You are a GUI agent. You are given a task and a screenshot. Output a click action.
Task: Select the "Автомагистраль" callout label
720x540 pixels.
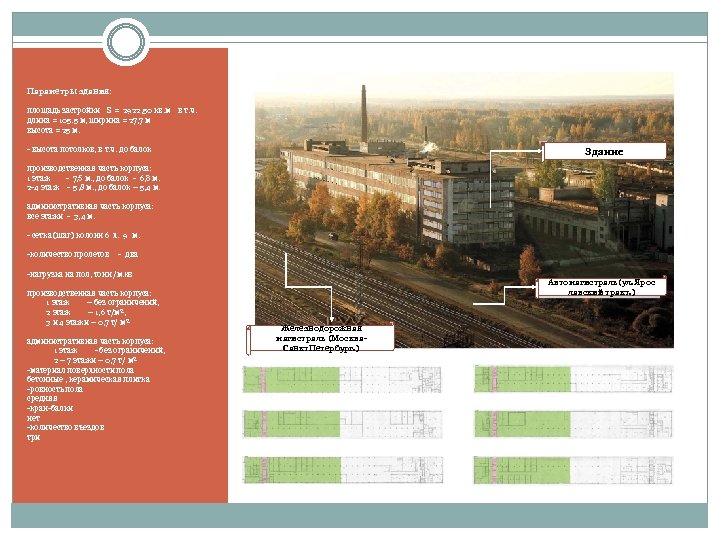(x=602, y=287)
